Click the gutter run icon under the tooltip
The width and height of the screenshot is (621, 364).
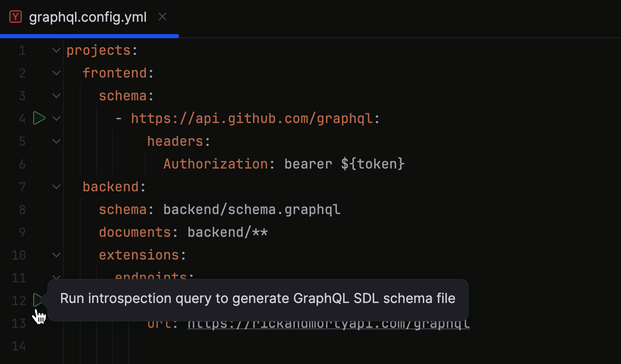tap(38, 300)
